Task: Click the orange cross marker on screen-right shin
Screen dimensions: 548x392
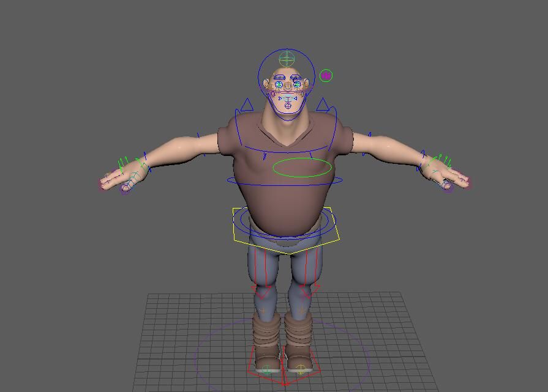Action: [x=302, y=309]
